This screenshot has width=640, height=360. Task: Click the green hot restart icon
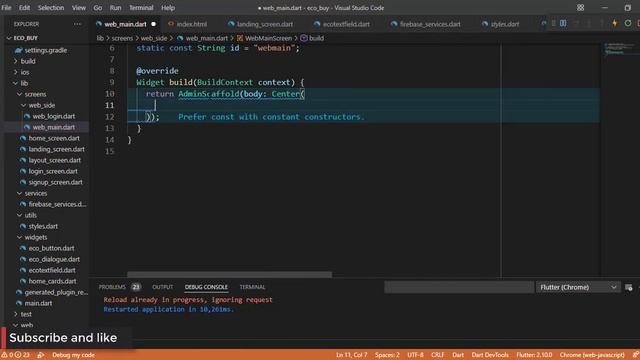[628, 24]
